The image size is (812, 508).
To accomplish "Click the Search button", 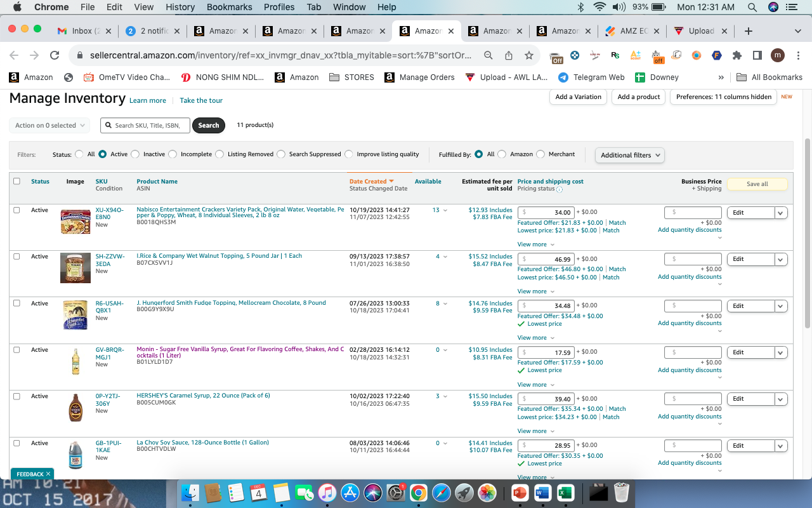I will (209, 126).
